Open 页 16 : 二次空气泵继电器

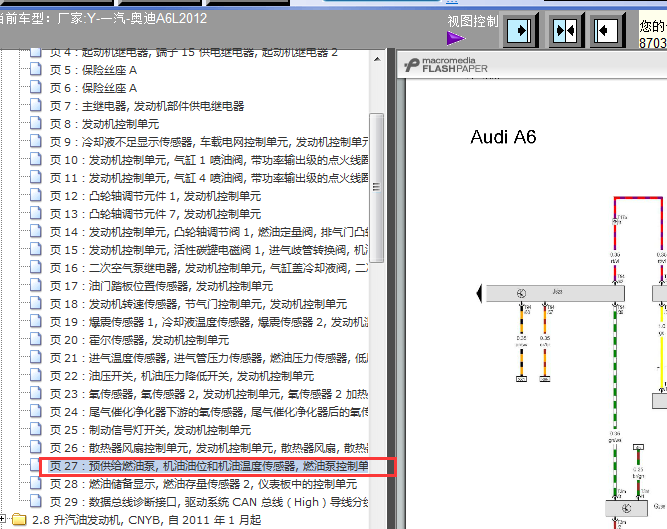coord(209,268)
